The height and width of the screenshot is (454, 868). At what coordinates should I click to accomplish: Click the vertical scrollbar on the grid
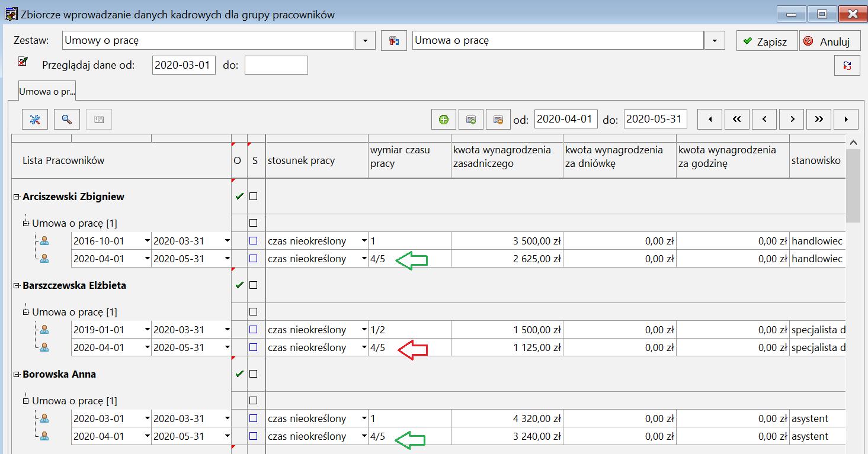853,186
